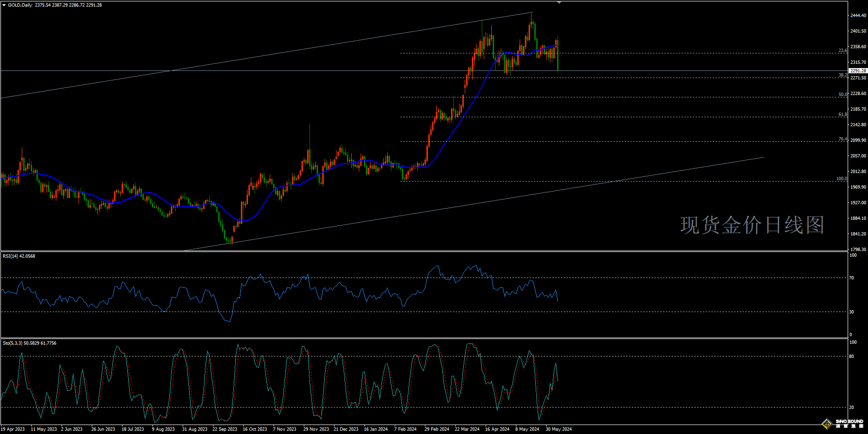Image resolution: width=868 pixels, height=434 pixels.
Task: Click the GOLD,Daily symbol title
Action: click(x=20, y=5)
